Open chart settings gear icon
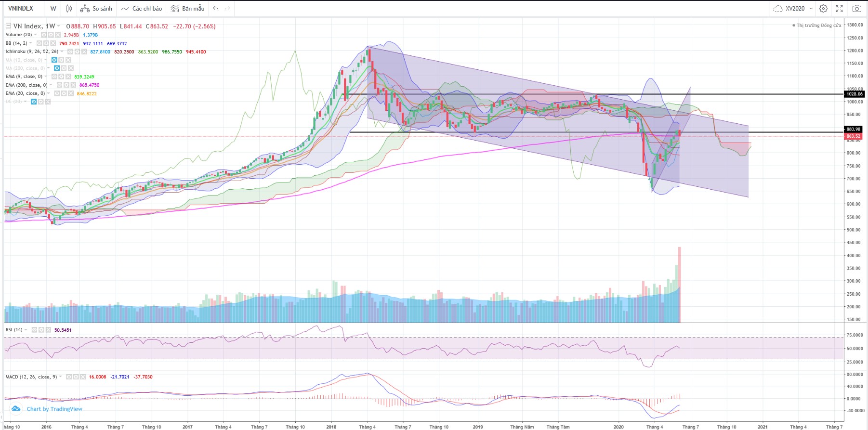 (x=824, y=9)
